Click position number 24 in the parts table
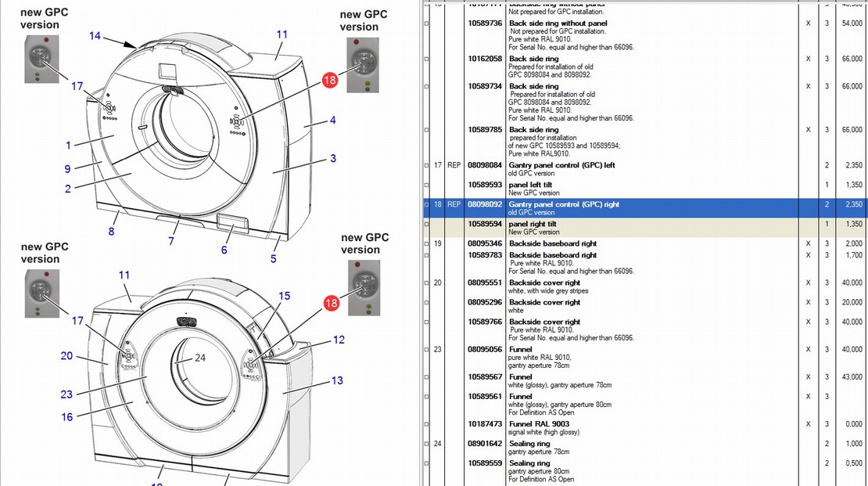This screenshot has width=868, height=486. 437,443
